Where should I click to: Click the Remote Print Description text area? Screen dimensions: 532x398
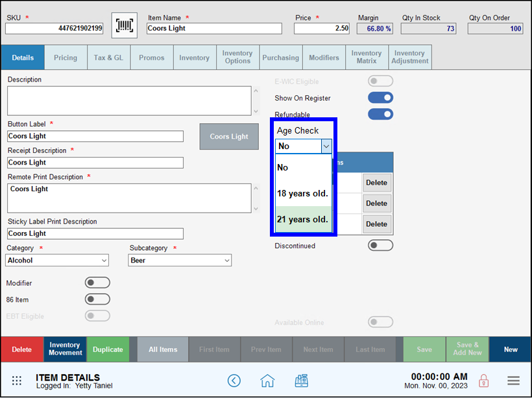129,198
